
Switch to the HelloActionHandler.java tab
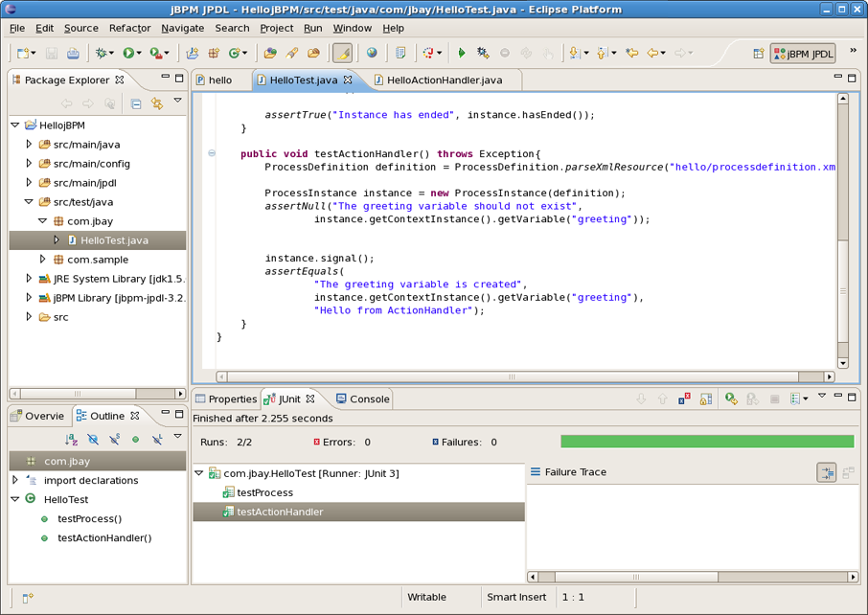pyautogui.click(x=445, y=80)
